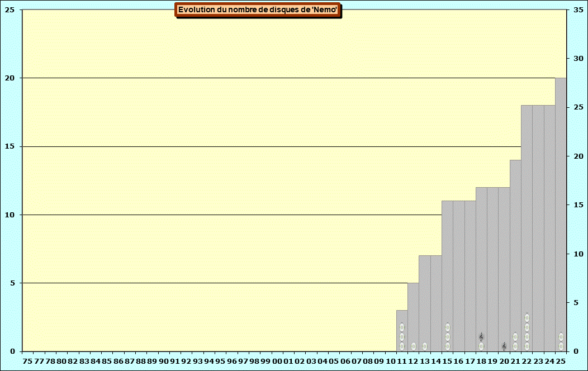Click x-axis year label '00'
Image resolution: width=588 pixels, height=371 pixels.
(277, 362)
